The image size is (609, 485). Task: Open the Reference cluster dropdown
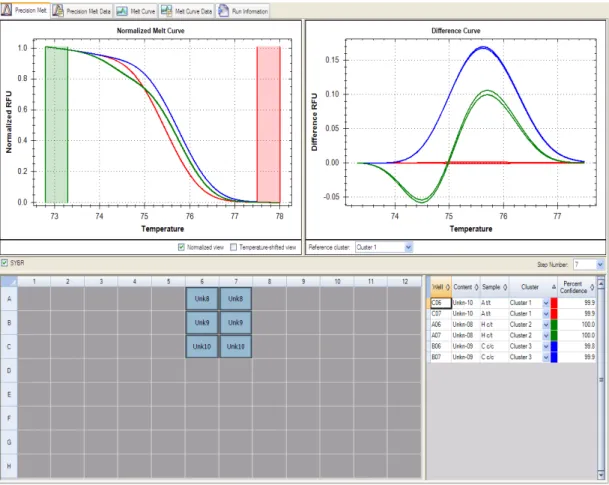coord(408,247)
